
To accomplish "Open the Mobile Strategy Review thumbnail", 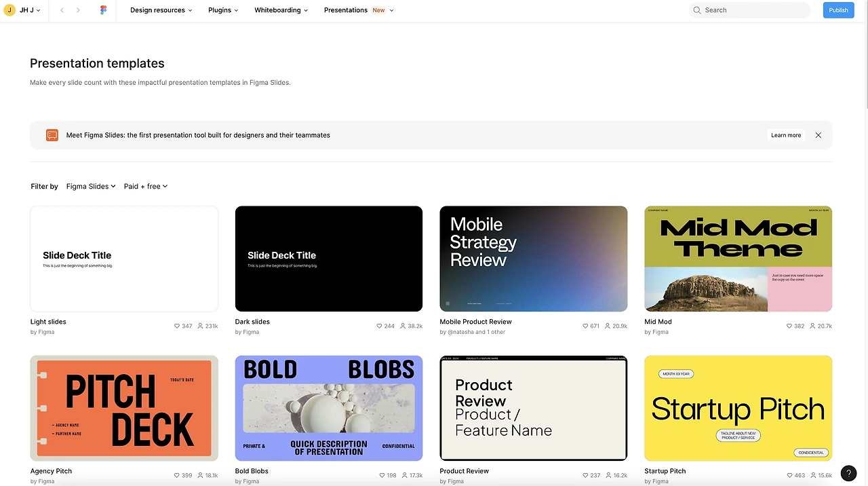I will (534, 259).
